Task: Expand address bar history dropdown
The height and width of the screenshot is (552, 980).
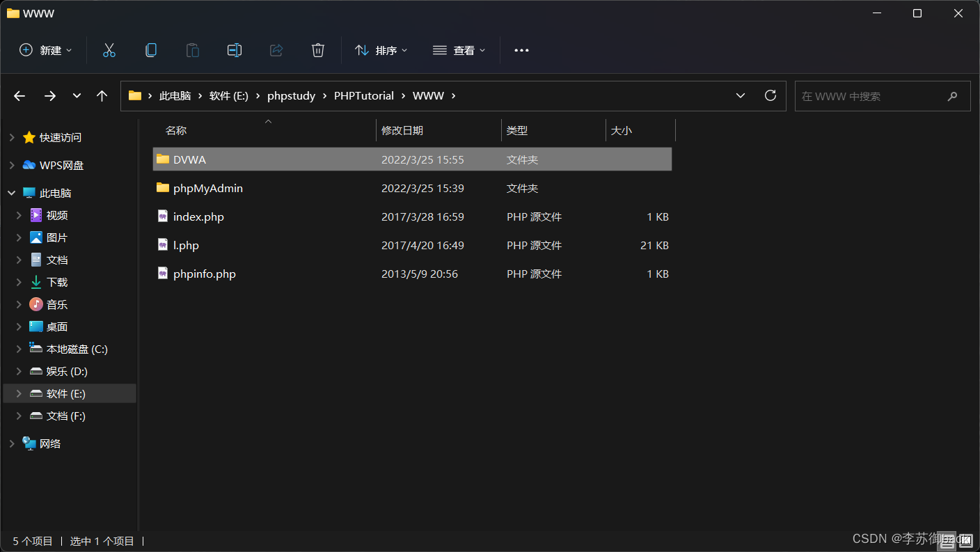Action: click(741, 96)
